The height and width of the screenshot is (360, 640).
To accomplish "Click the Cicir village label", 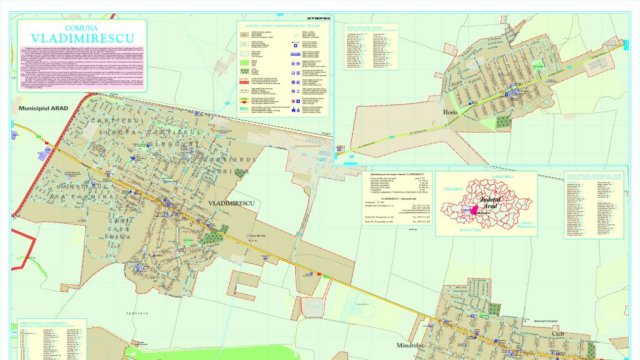I will pos(558,333).
